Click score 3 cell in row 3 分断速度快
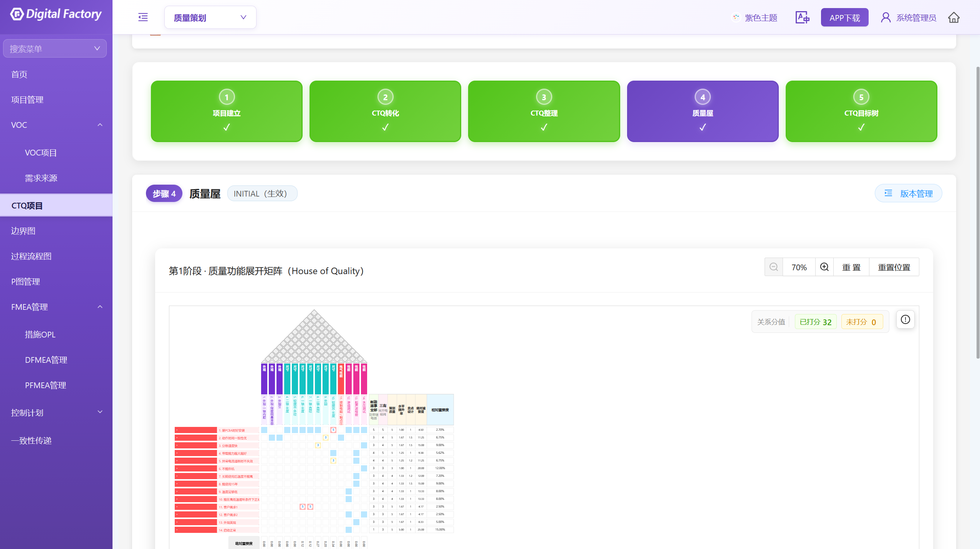Viewport: 980px width, 549px height. (x=318, y=445)
